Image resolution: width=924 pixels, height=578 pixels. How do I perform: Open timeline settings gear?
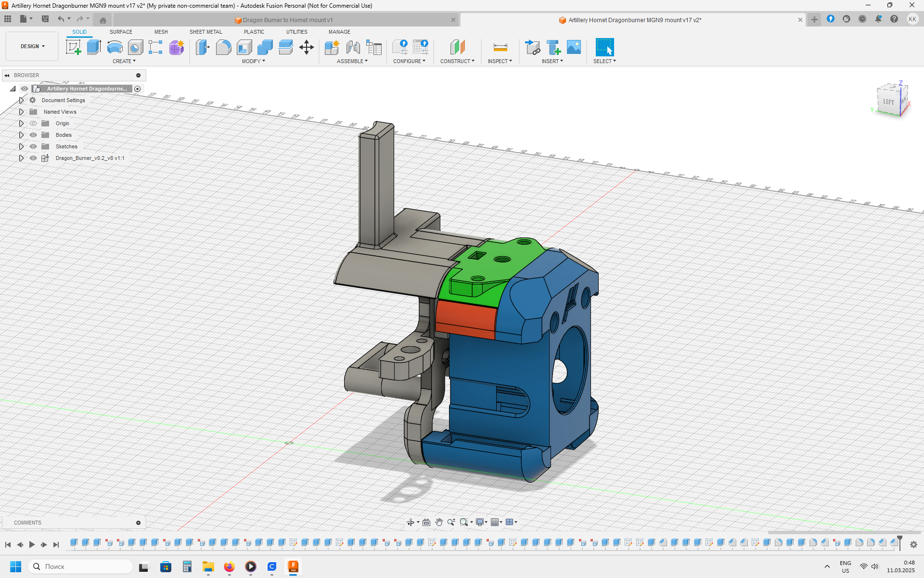tap(913, 544)
